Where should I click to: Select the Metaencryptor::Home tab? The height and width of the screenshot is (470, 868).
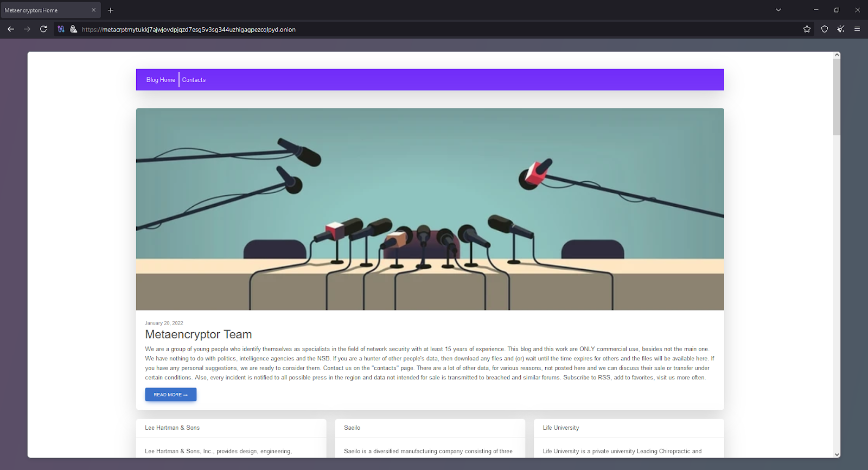coord(50,10)
